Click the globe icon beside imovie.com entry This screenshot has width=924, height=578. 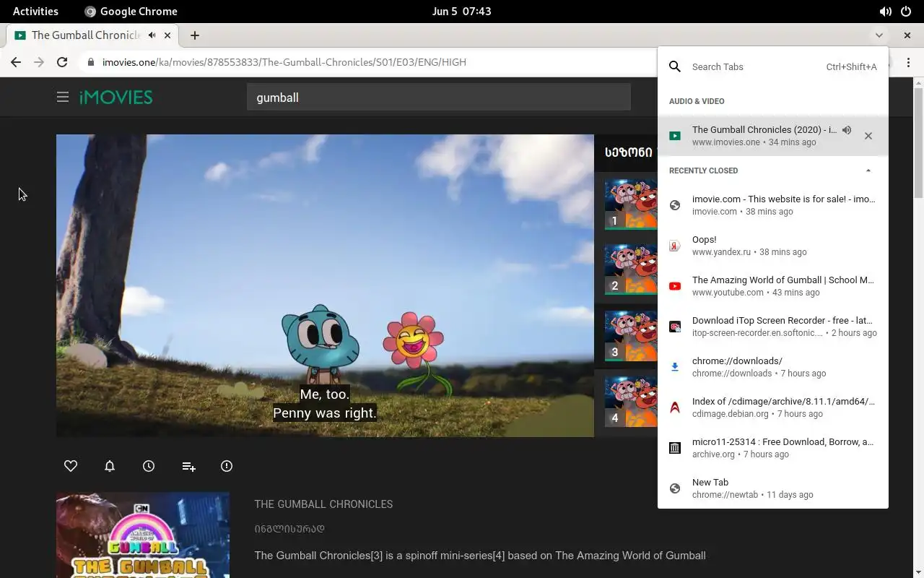(x=675, y=205)
